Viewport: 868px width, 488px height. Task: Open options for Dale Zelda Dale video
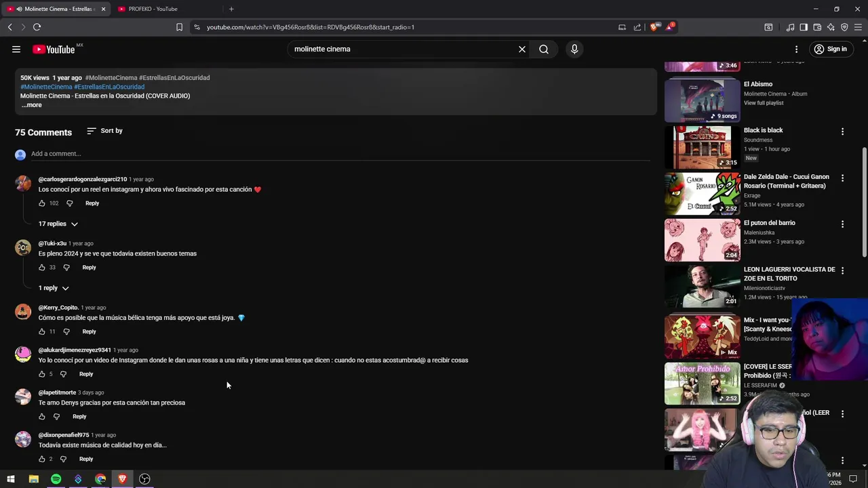(x=842, y=178)
